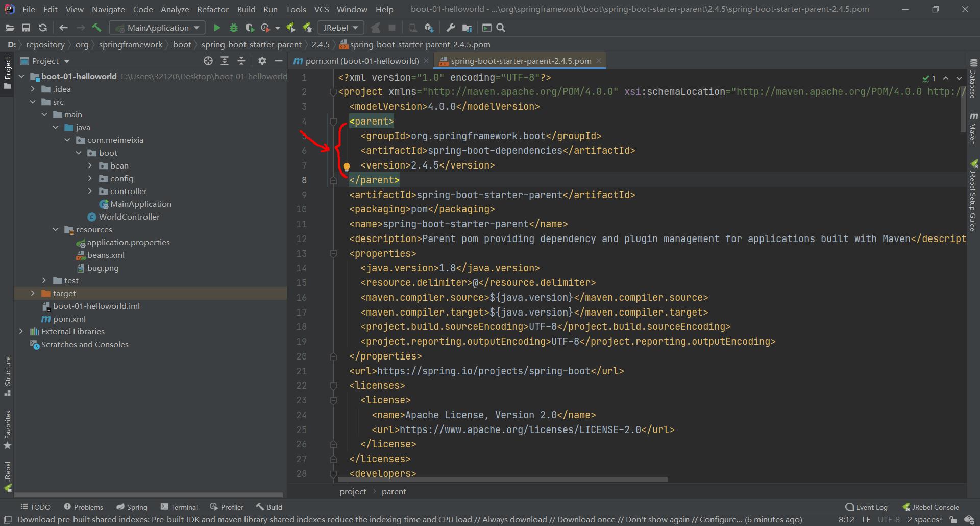The width and height of the screenshot is (980, 526).
Task: Click 'springframework' in the navigation breadcrumb
Action: tap(131, 44)
